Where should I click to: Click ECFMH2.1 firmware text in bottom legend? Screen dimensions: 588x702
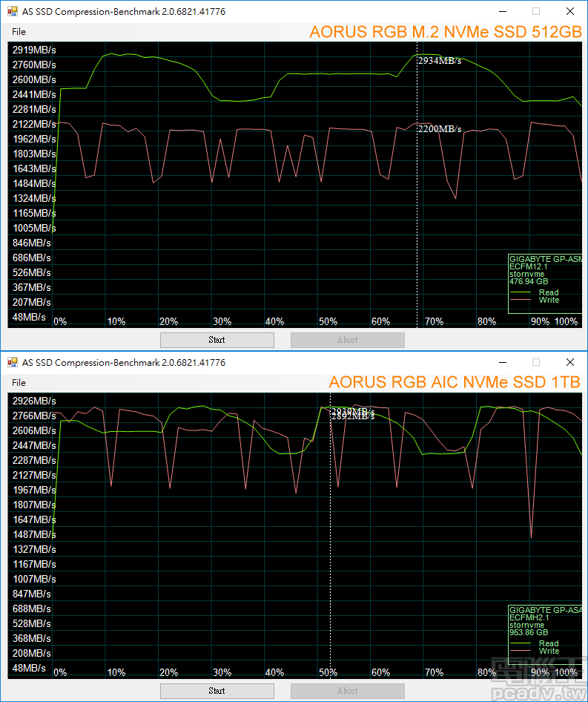529,617
